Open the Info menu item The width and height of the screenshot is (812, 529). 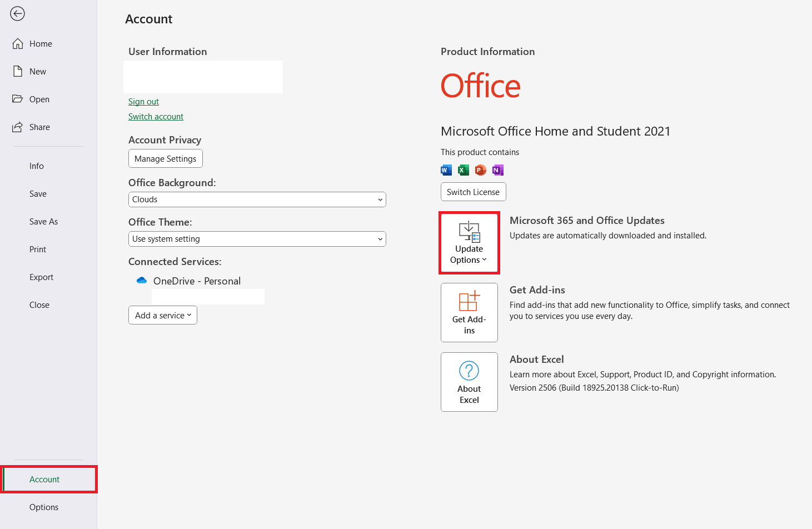37,166
